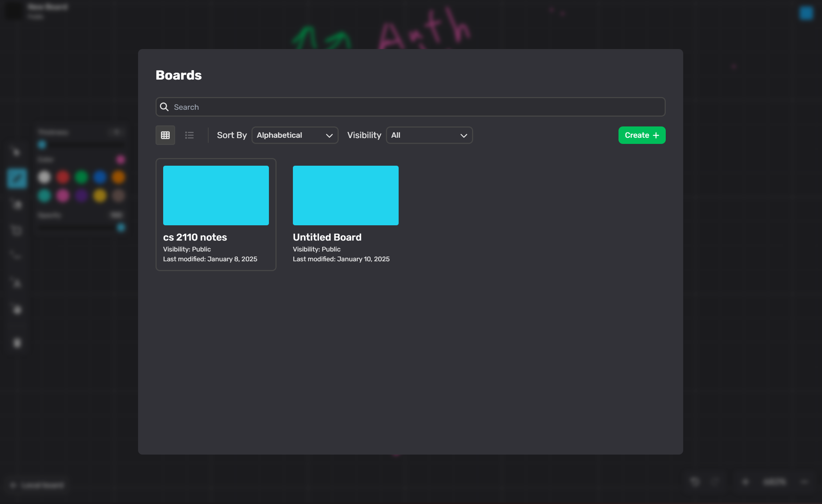Viewport: 822px width, 504px height.
Task: Click the thickness slider handle
Action: coord(42,145)
